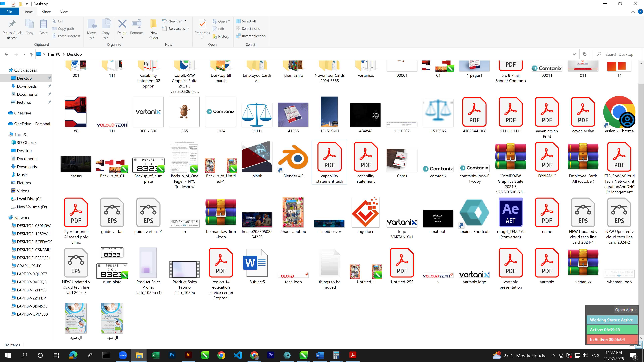Click the Cut scissors icon
The image size is (644, 362).
[54, 21]
